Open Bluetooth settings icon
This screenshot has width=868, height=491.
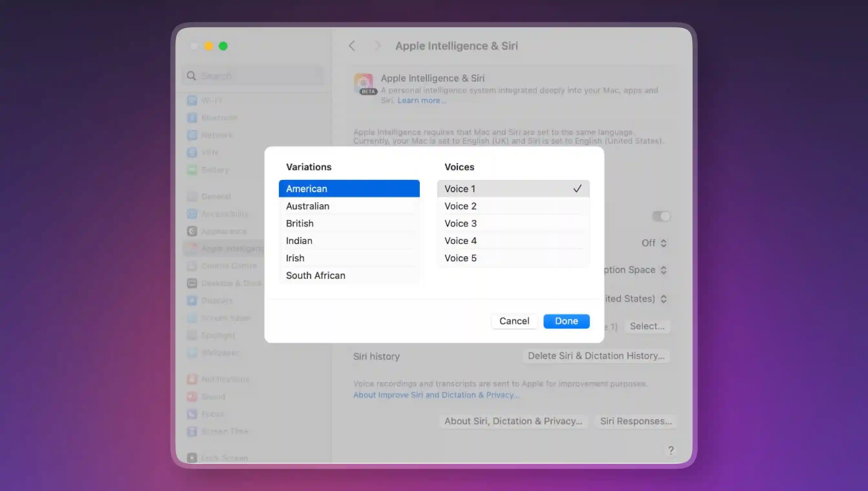coord(192,118)
